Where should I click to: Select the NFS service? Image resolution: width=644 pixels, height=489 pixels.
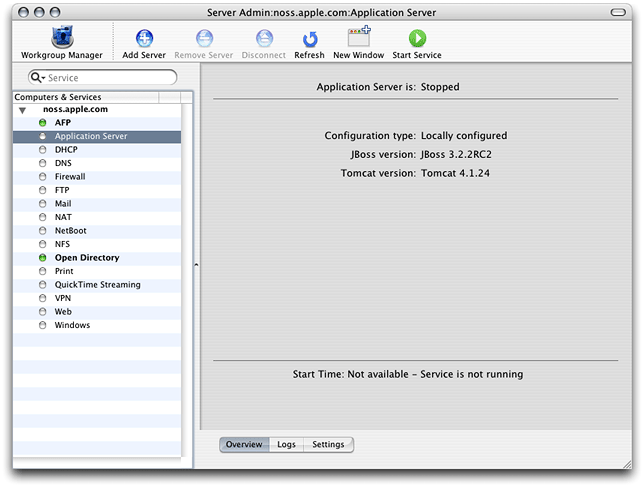point(62,244)
